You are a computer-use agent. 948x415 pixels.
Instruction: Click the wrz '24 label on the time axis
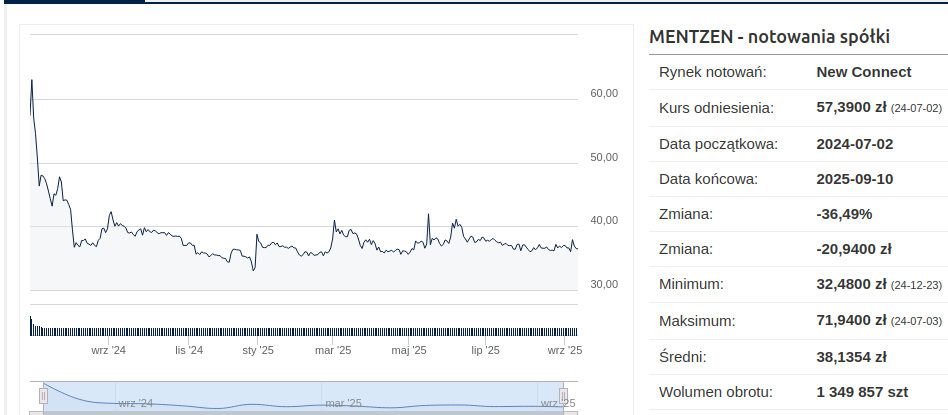108,350
